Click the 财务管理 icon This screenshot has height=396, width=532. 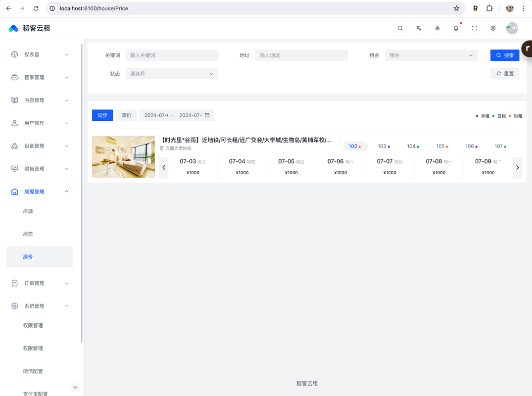[14, 169]
